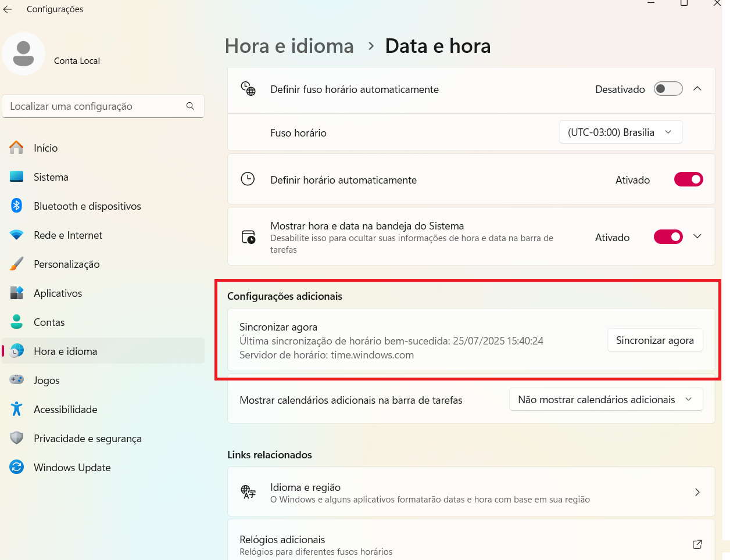This screenshot has width=730, height=560.
Task: Open the Windows Update icon
Action: [16, 467]
